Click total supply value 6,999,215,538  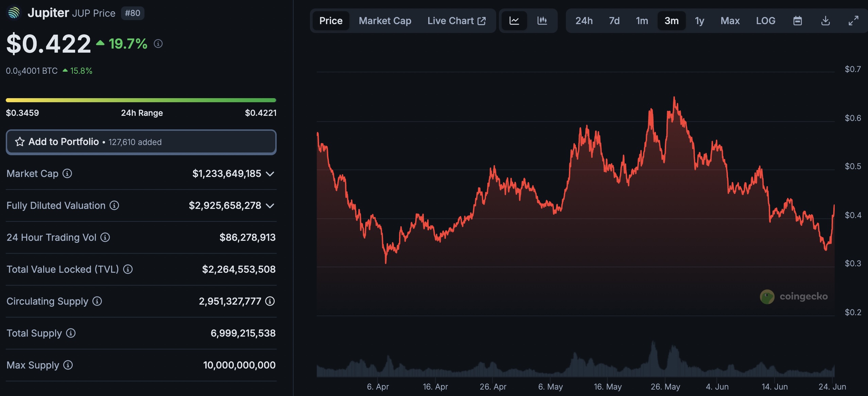click(243, 333)
